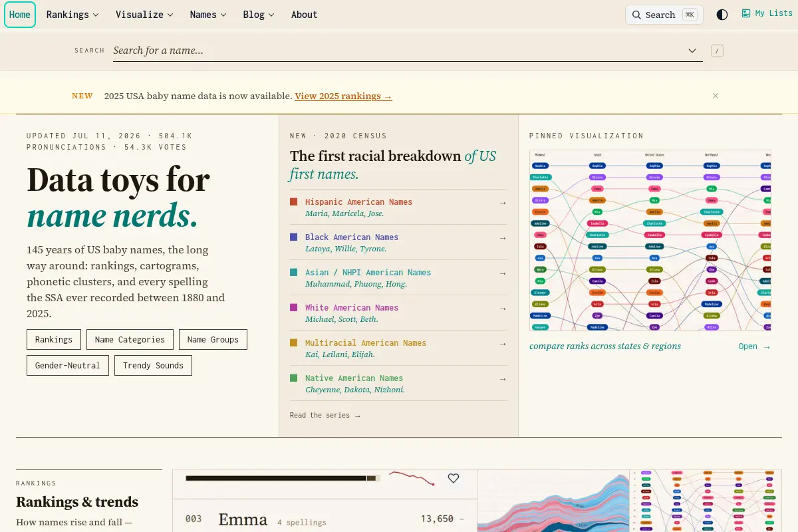This screenshot has height=532, width=798.
Task: Click the teal Asian / NHPI color square
Action: click(x=293, y=272)
